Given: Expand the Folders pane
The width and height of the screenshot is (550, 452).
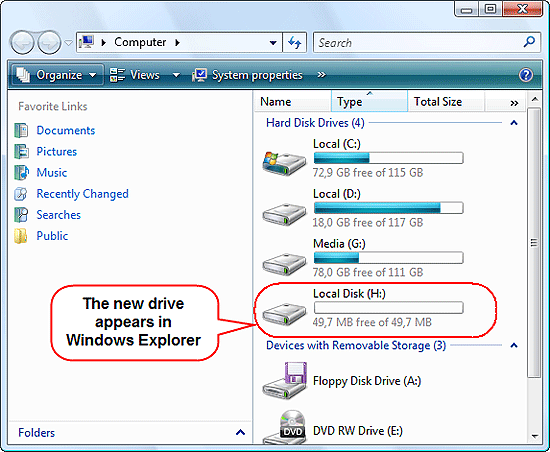Looking at the screenshot, I should point(240,432).
